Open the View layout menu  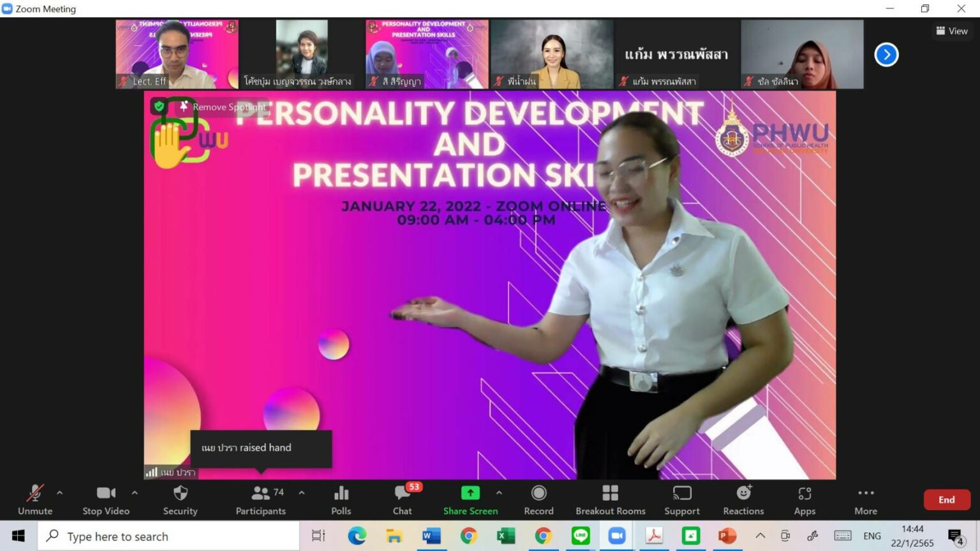coord(951,31)
